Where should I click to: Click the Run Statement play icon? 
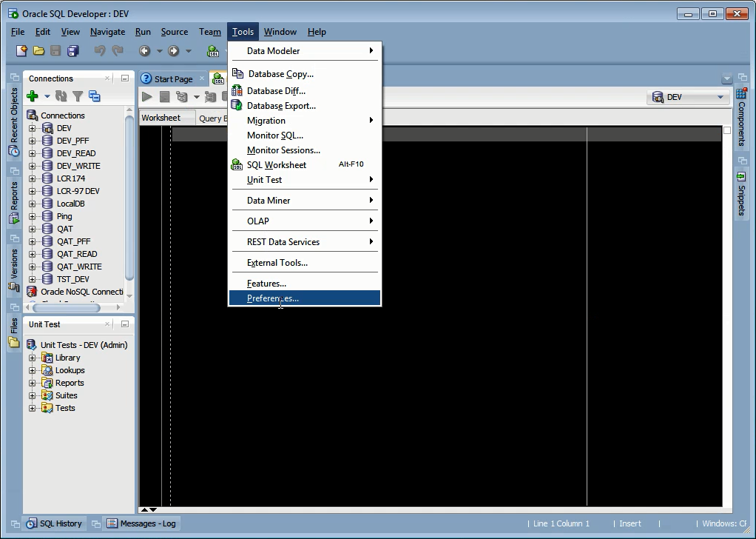(147, 96)
